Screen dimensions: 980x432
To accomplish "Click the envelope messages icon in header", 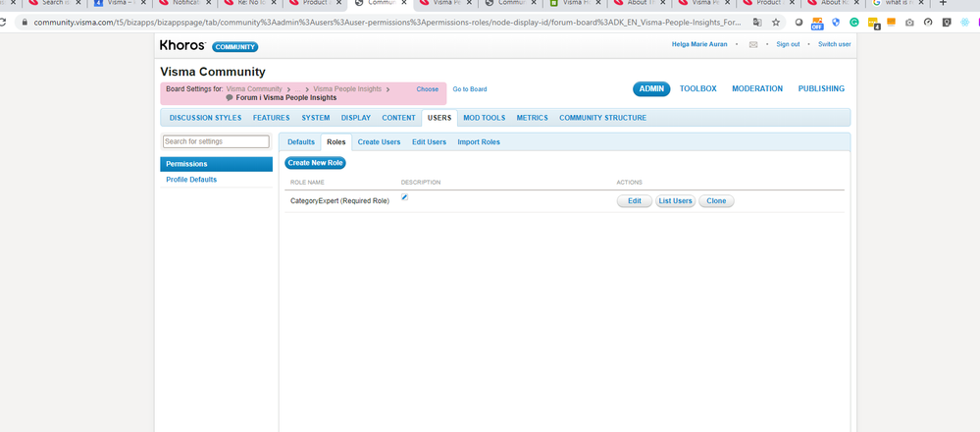I will [753, 44].
